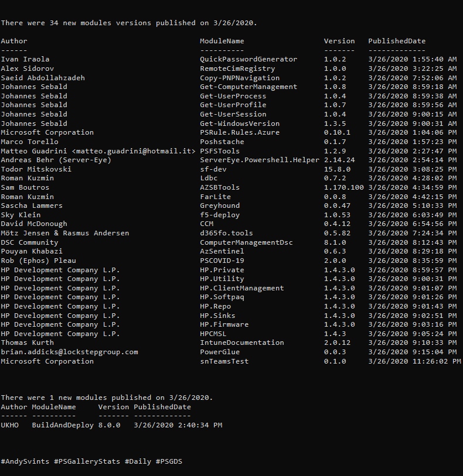Click the Copy-PNPNavigation module entry

[240, 78]
